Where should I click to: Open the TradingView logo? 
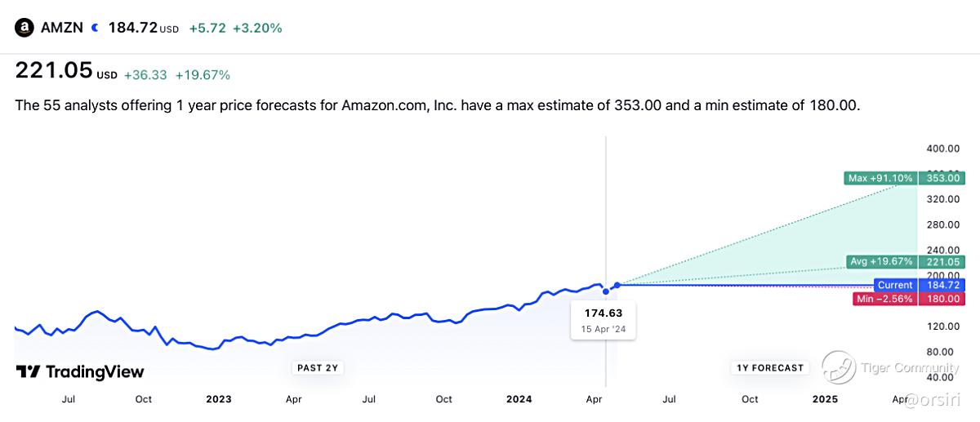[80, 371]
